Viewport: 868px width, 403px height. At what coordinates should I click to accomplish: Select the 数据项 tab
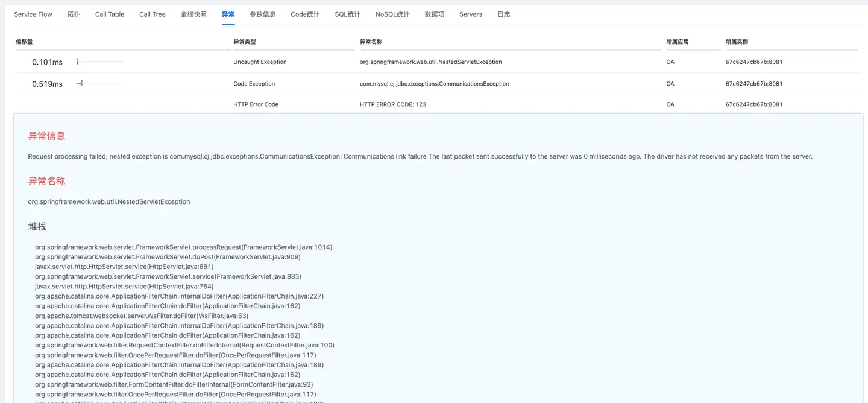(434, 14)
